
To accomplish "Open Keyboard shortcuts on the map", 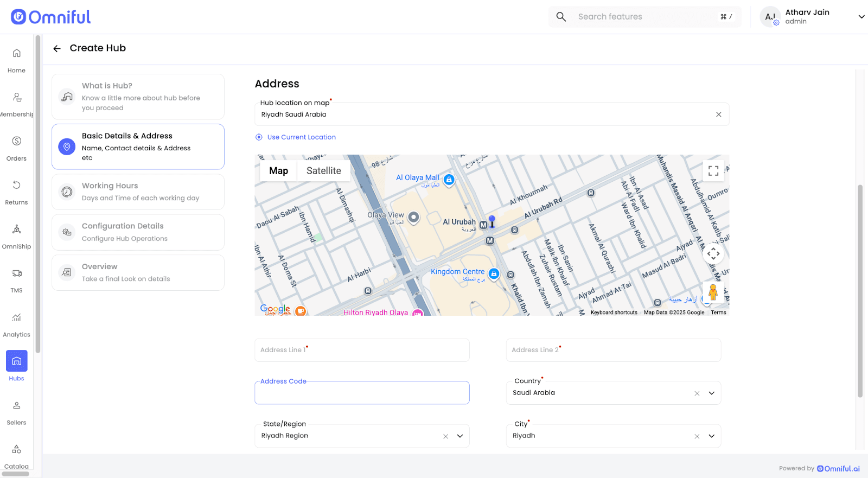I will pyautogui.click(x=614, y=313).
